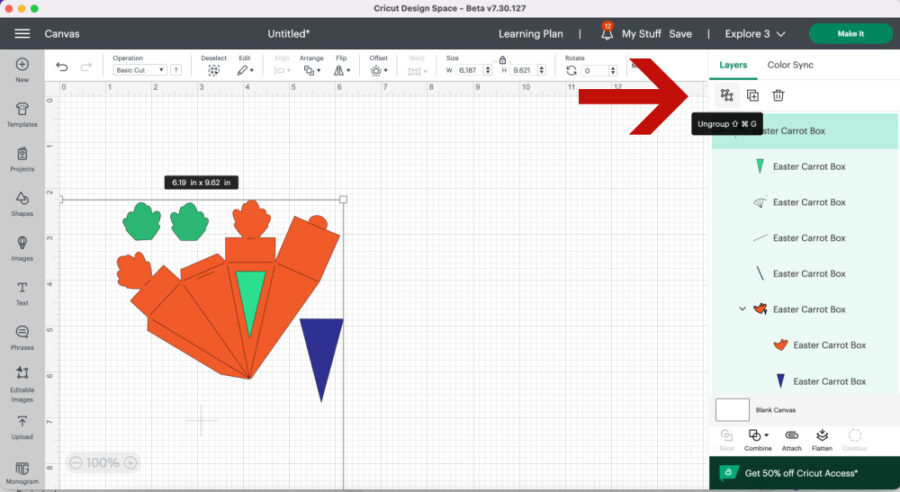This screenshot has height=492, width=900.
Task: Click the Blank Canvas color swatch
Action: point(732,410)
